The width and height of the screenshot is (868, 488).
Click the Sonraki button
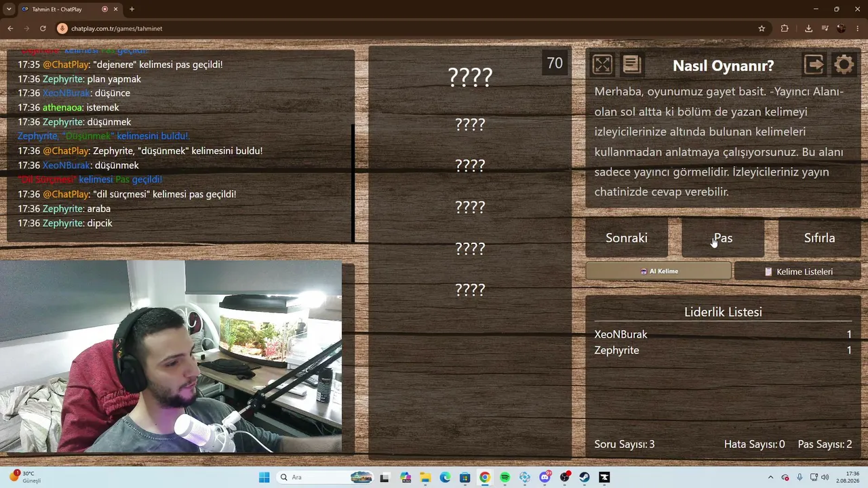pyautogui.click(x=627, y=238)
